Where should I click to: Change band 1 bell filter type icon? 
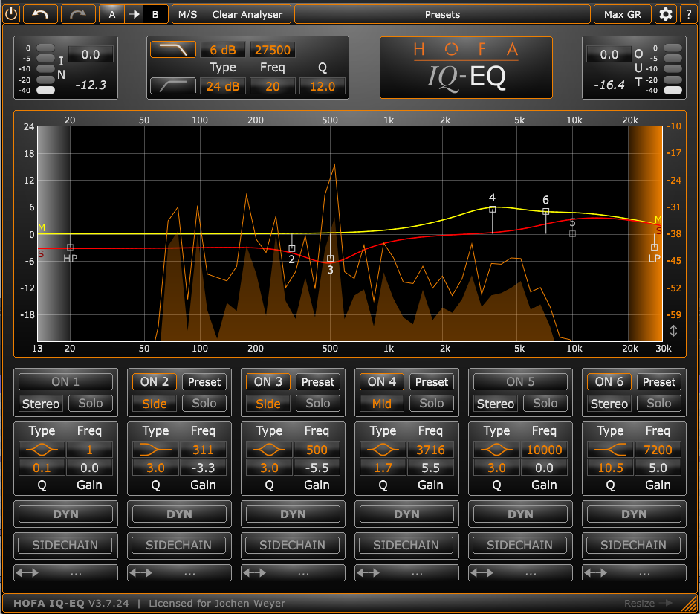tap(42, 450)
